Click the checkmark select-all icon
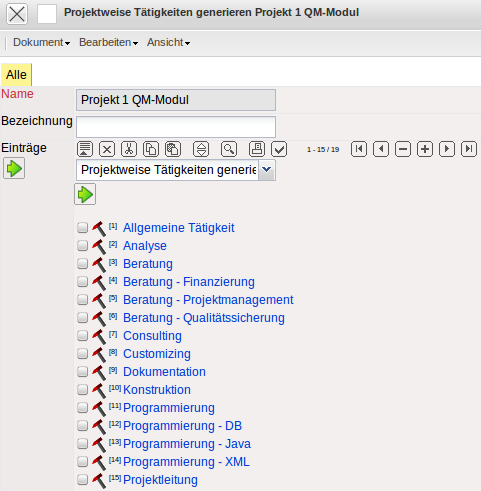 click(279, 149)
